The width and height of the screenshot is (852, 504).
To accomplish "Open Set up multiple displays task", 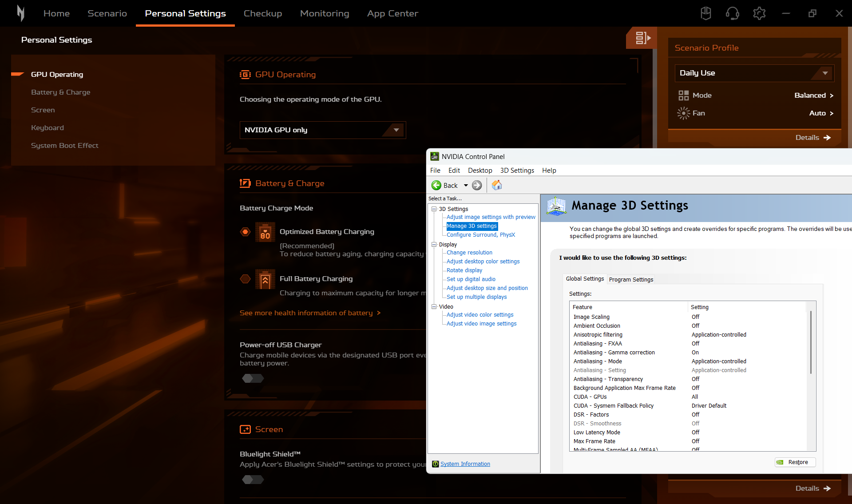I will point(476,297).
